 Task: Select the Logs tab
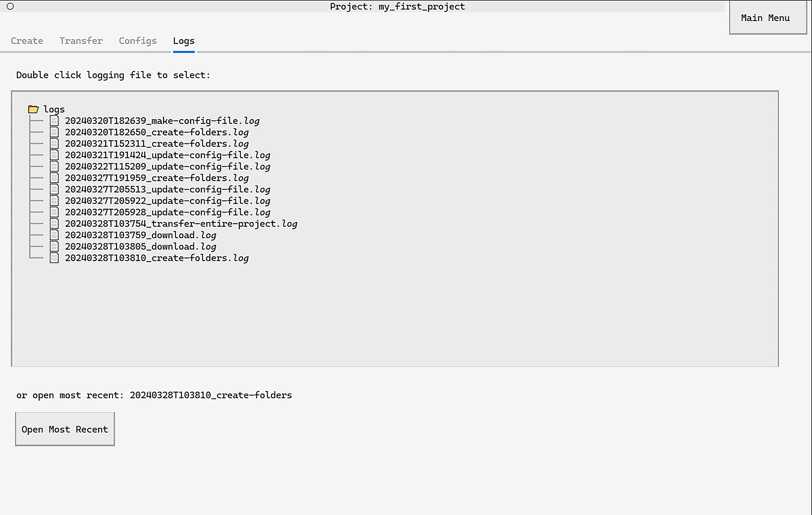point(183,41)
